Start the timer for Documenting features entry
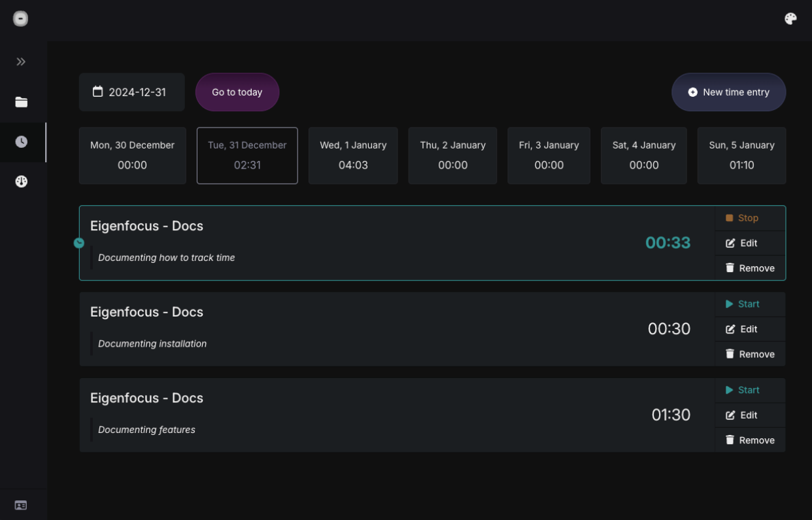Screen dimensions: 812x520 743,390
